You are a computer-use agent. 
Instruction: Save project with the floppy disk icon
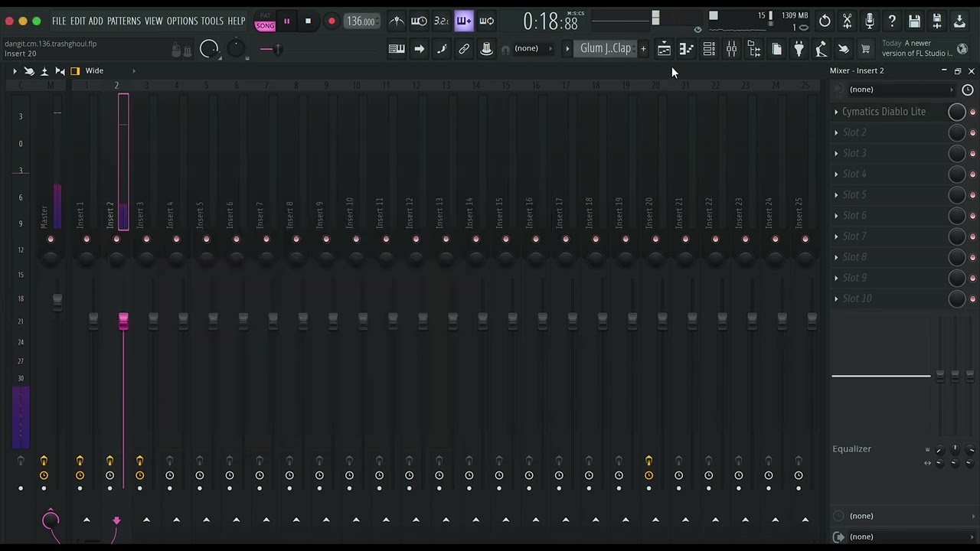914,21
